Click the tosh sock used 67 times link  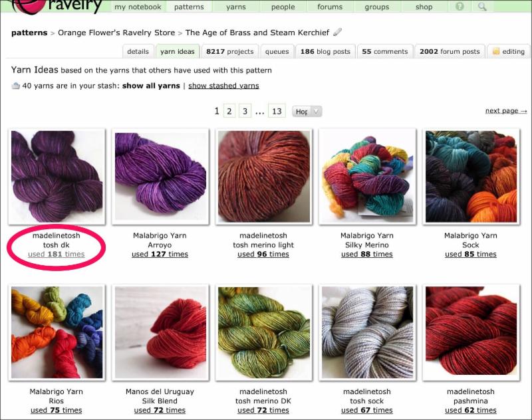[x=367, y=410]
